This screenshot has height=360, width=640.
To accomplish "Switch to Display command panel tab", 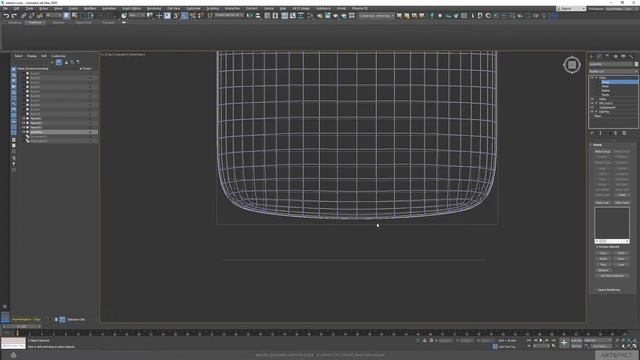I will click(x=623, y=56).
